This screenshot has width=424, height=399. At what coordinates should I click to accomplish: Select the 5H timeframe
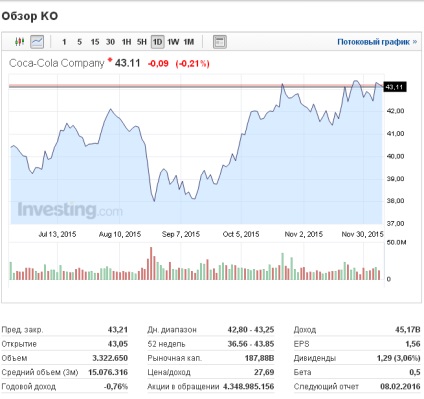coord(142,42)
